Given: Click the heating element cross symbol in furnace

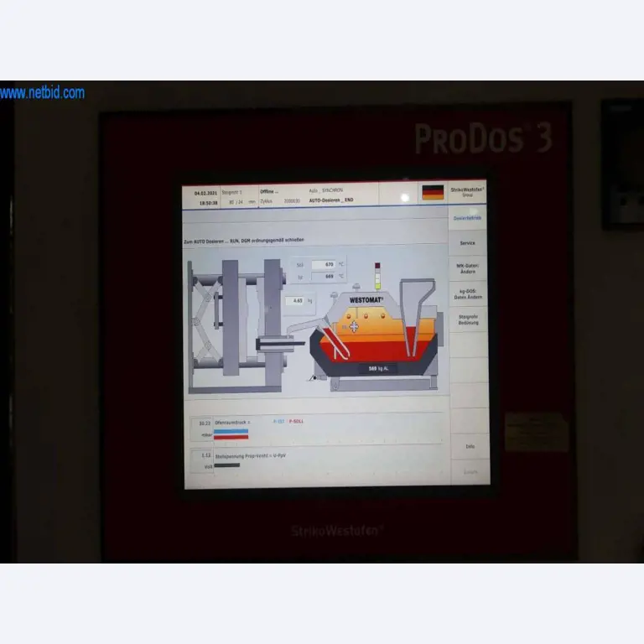Looking at the screenshot, I should click(354, 326).
